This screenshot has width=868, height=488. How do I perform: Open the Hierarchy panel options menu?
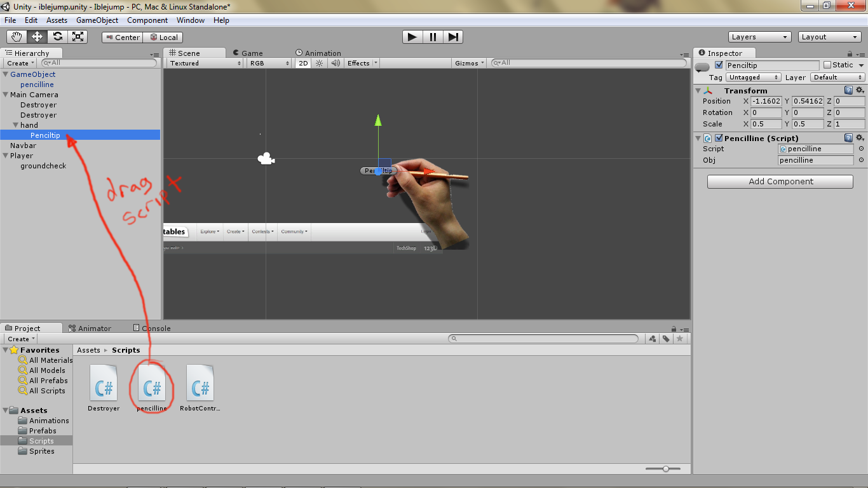[x=155, y=55]
